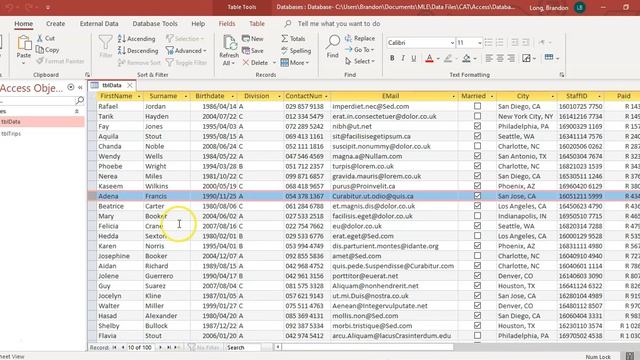Toggle Married checkbox for Hedda Sexton
Image resolution: width=640 pixels, height=360 pixels.
pyautogui.click(x=477, y=236)
